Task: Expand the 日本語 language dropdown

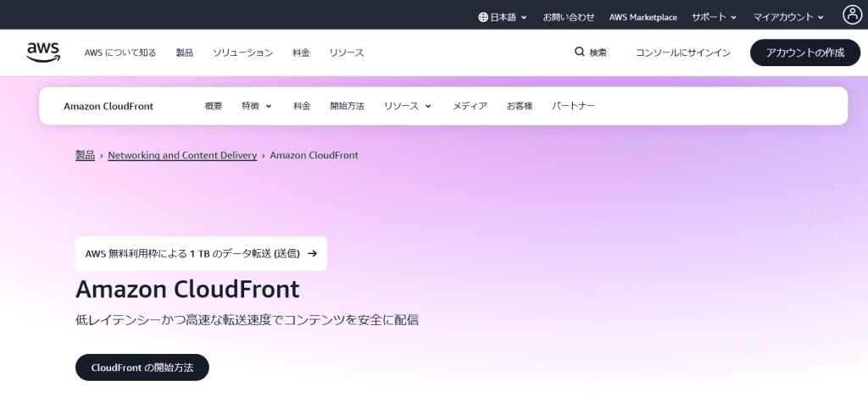Action: pyautogui.click(x=503, y=17)
